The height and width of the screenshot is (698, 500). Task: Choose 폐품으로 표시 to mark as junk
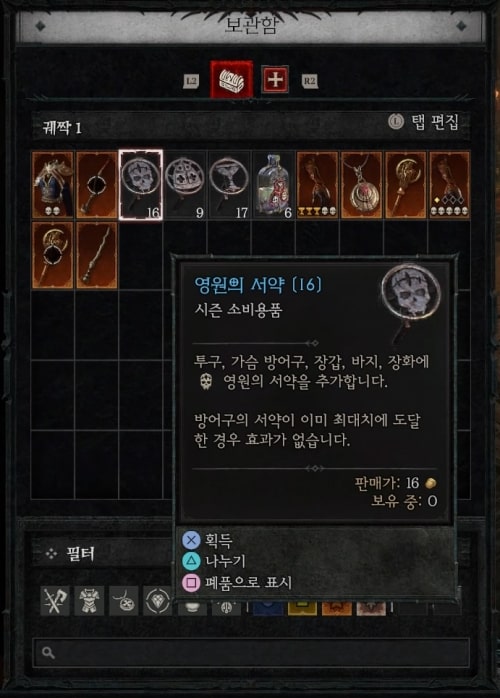(x=237, y=583)
